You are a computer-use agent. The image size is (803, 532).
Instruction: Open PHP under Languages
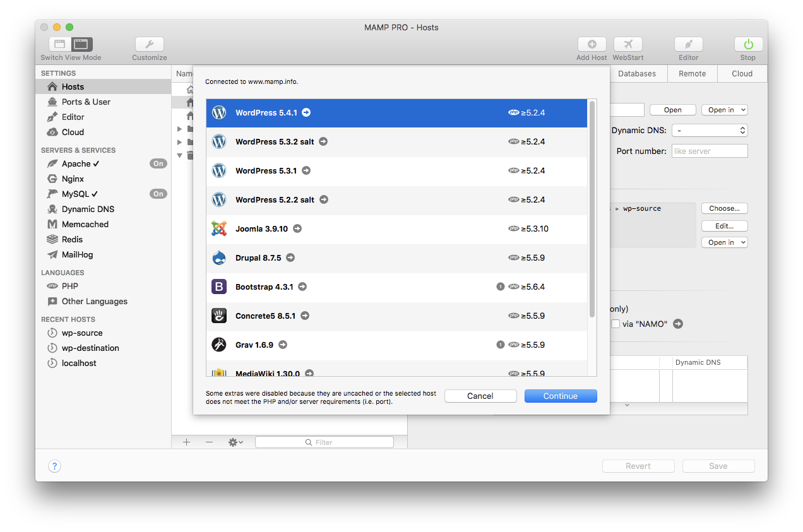tap(104, 287)
